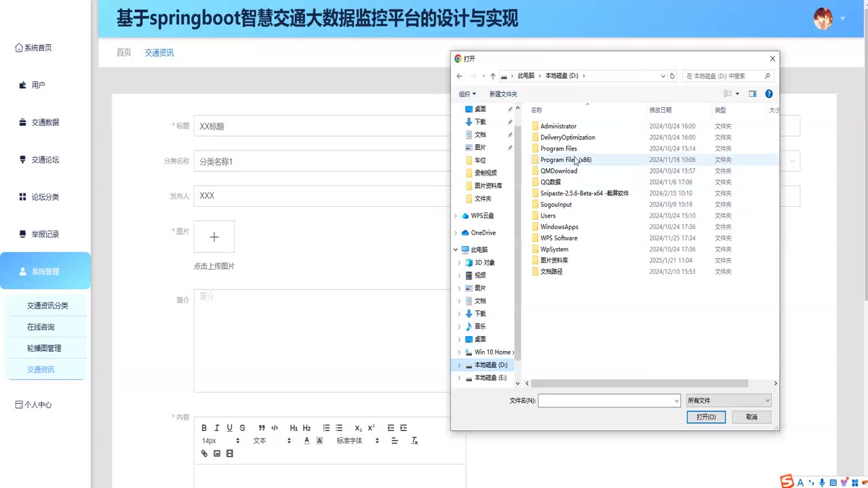Select 图片资料库 in quick access list
868x488 pixels.
(x=488, y=186)
